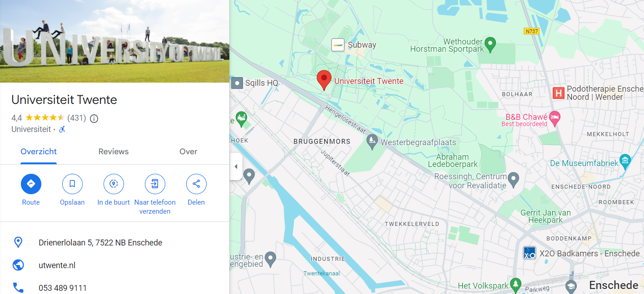Open the University of Twente header photo
This screenshot has width=644, height=294.
point(114,41)
